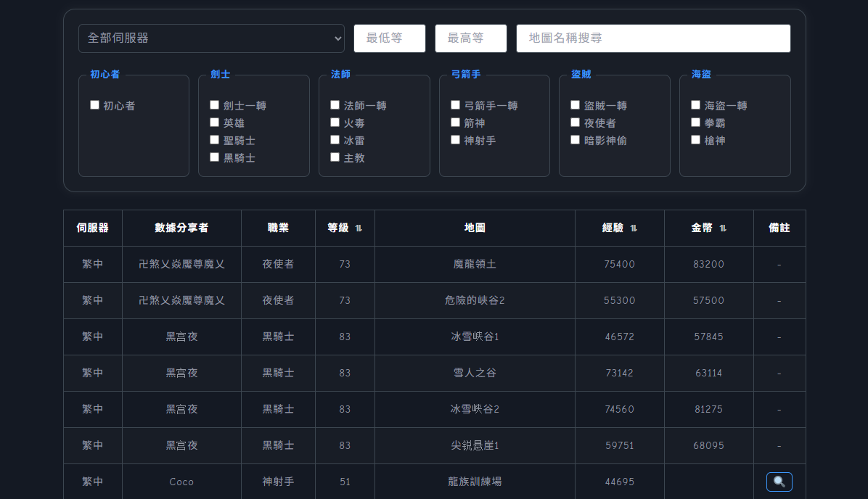Select the 龍族訓練場 map cell
Image resolution: width=868 pixels, height=499 pixels.
coord(475,482)
